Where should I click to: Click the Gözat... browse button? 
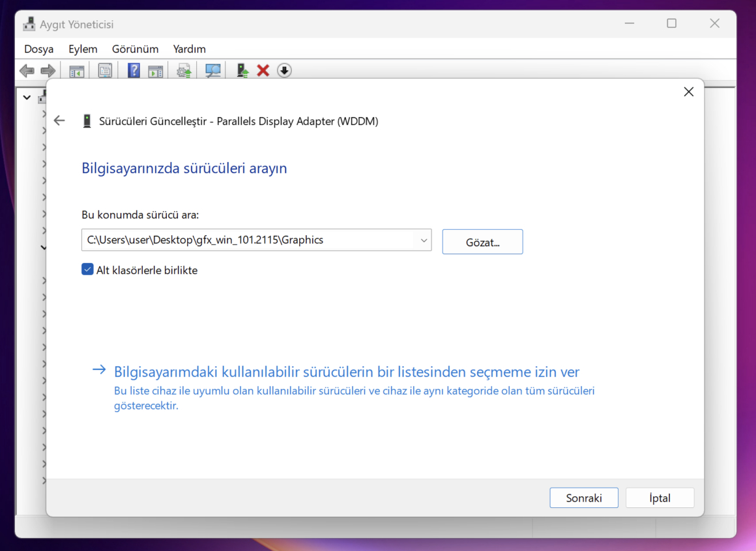point(483,242)
